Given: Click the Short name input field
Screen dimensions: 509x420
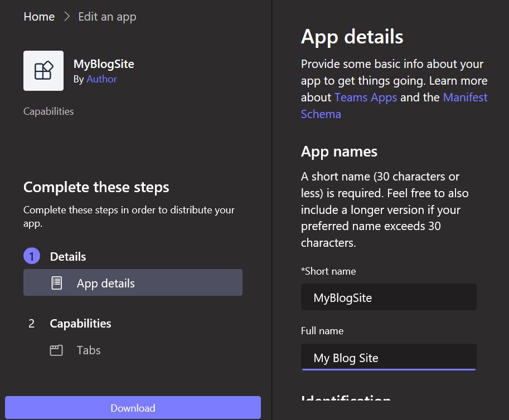Looking at the screenshot, I should click(x=389, y=297).
